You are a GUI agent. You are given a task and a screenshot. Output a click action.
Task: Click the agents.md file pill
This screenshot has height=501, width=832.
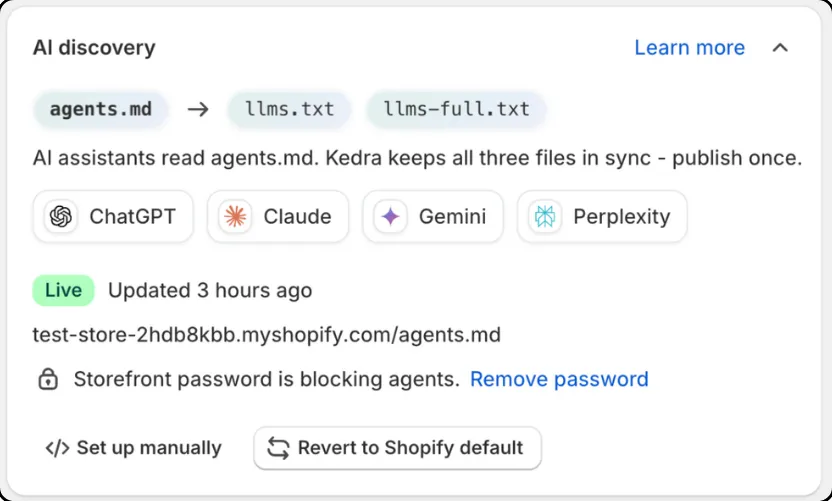pos(101,109)
